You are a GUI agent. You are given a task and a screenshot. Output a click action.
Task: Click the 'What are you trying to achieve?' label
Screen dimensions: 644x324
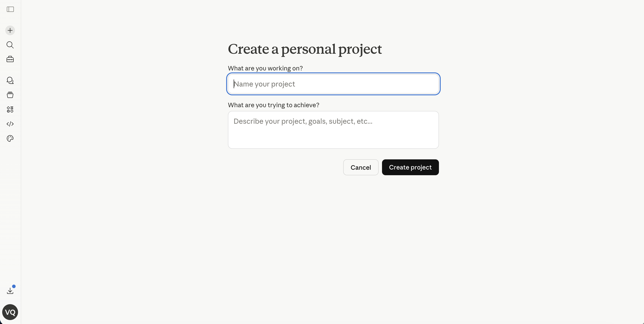273,105
